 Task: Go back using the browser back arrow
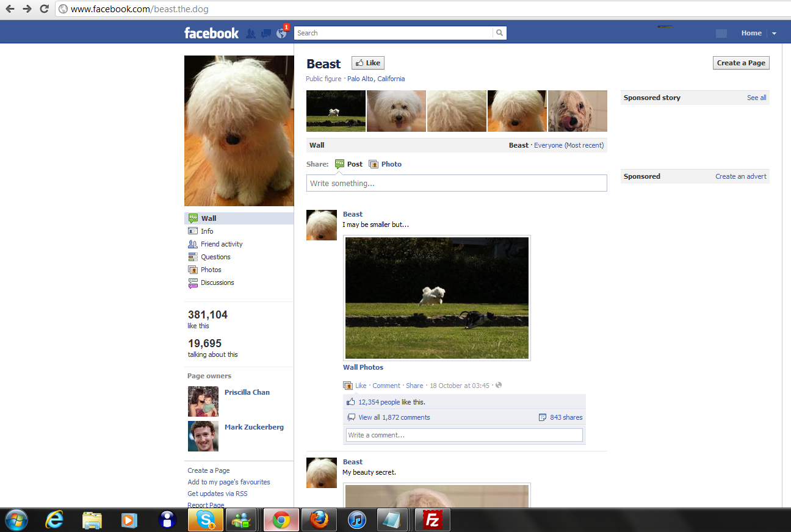(x=10, y=9)
